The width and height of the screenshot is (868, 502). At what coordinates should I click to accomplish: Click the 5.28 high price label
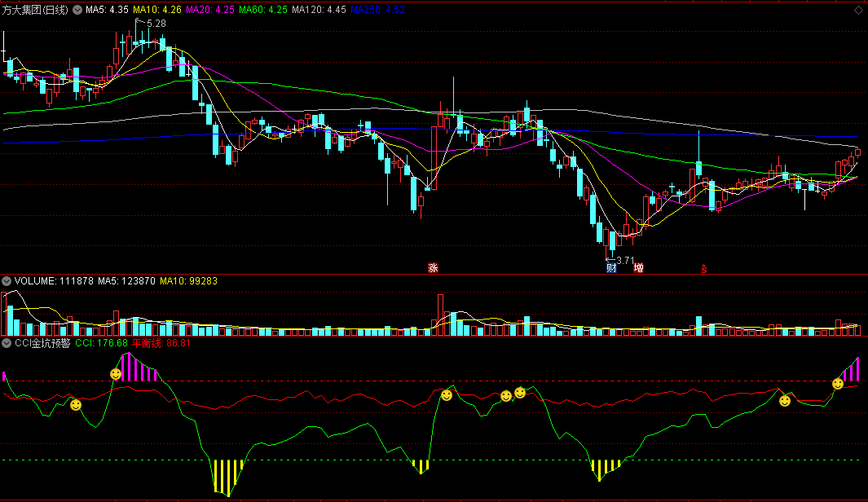click(x=156, y=24)
